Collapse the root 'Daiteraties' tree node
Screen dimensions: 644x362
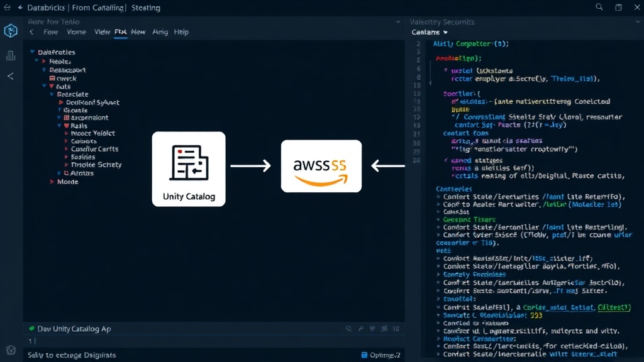pyautogui.click(x=32, y=52)
